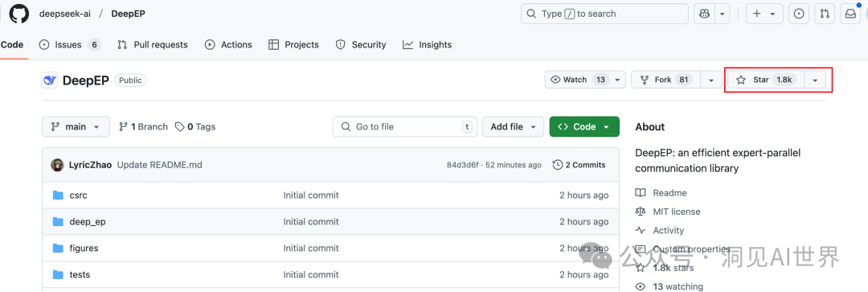Open pull requests icon in top header
868x292 pixels.
coord(825,14)
